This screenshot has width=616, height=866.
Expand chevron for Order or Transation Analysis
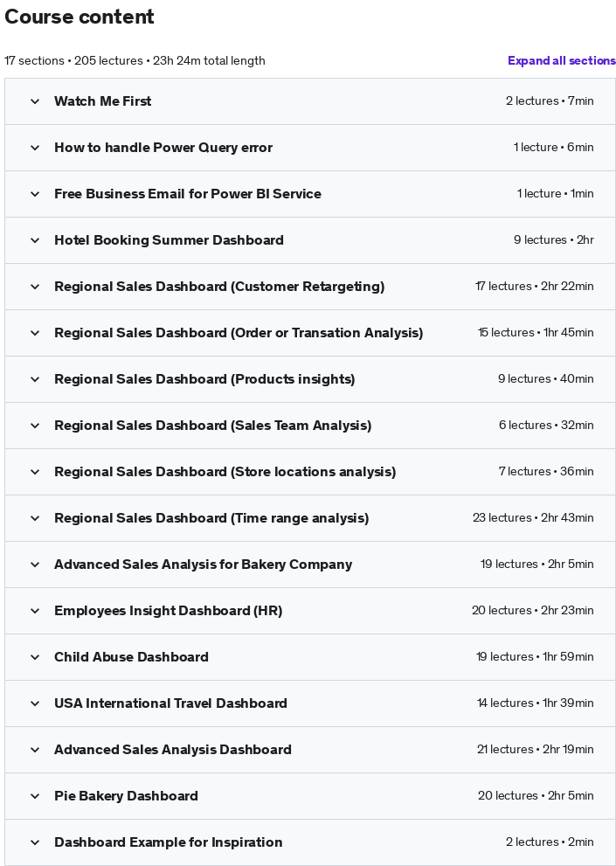(35, 334)
